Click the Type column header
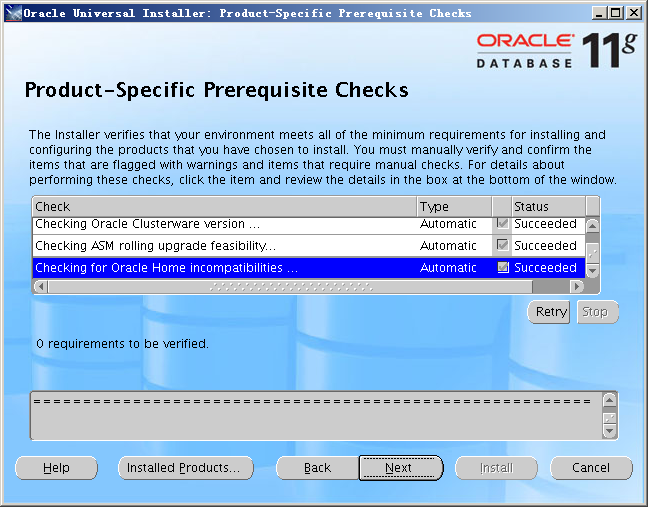This screenshot has width=648, height=507. (453, 206)
